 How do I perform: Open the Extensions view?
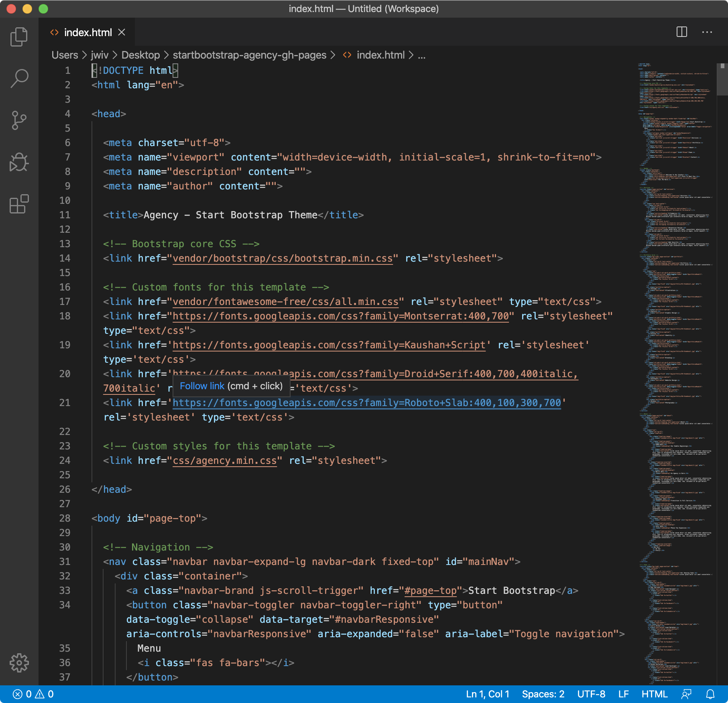(x=19, y=205)
